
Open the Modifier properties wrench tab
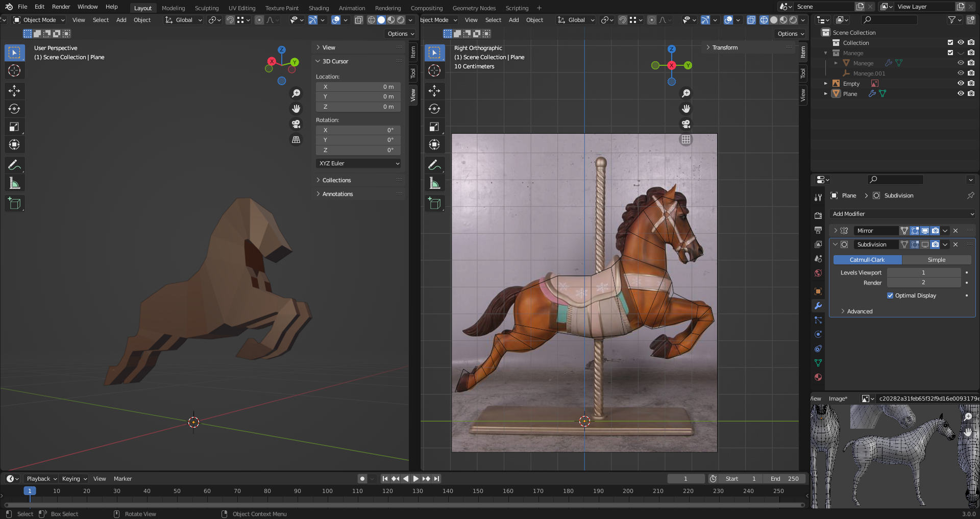click(x=818, y=306)
